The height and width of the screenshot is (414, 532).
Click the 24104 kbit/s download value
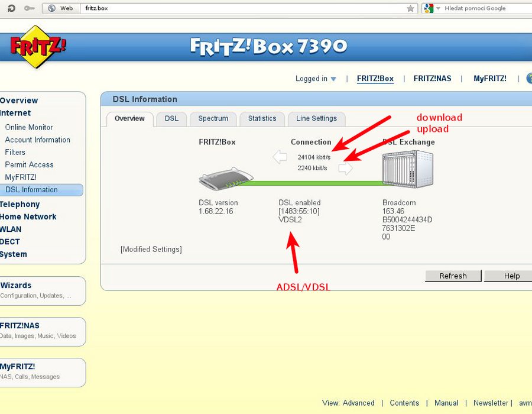[314, 157]
